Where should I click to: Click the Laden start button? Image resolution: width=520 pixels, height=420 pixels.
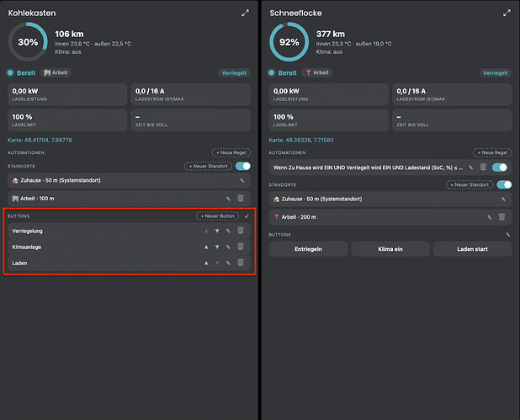tap(472, 249)
